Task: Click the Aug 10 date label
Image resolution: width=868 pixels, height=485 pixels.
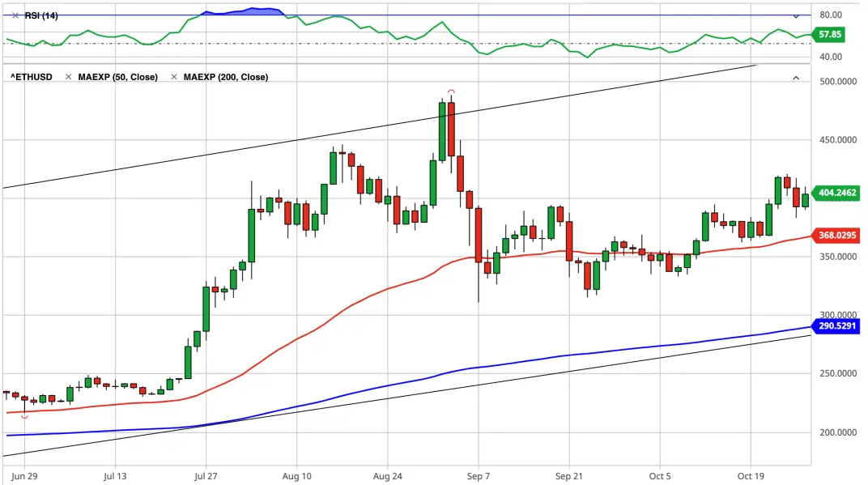Action: tap(296, 476)
